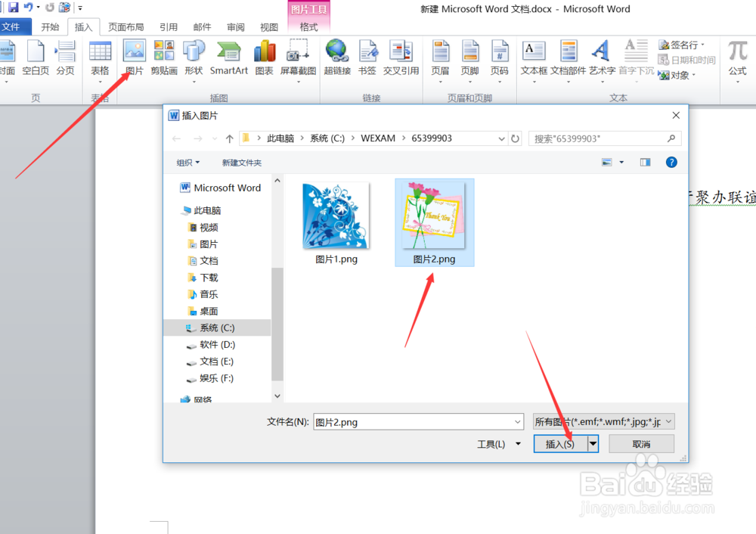Insert a 公式 equation
Screen dimensions: 756x534
(736, 54)
